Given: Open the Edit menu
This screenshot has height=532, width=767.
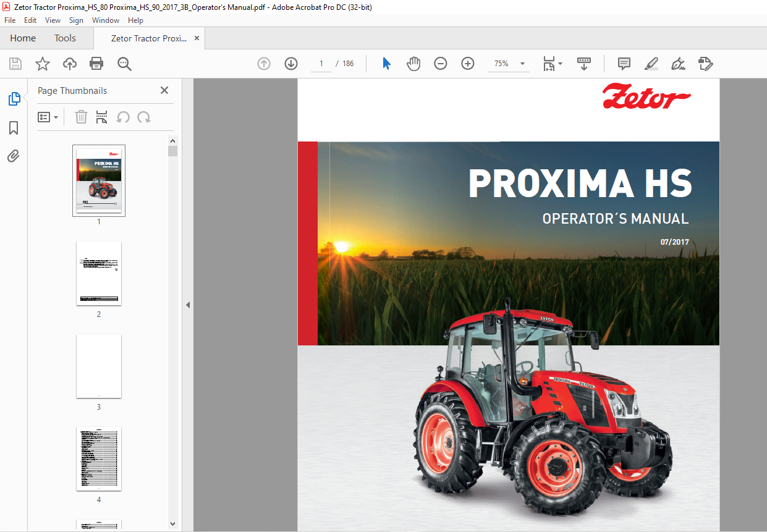Looking at the screenshot, I should point(30,20).
